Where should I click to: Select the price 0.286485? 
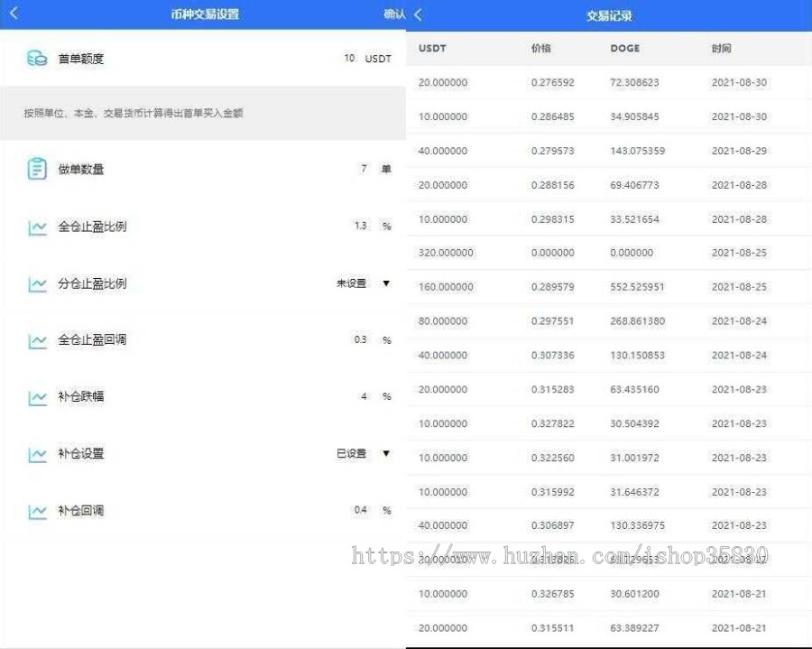552,116
